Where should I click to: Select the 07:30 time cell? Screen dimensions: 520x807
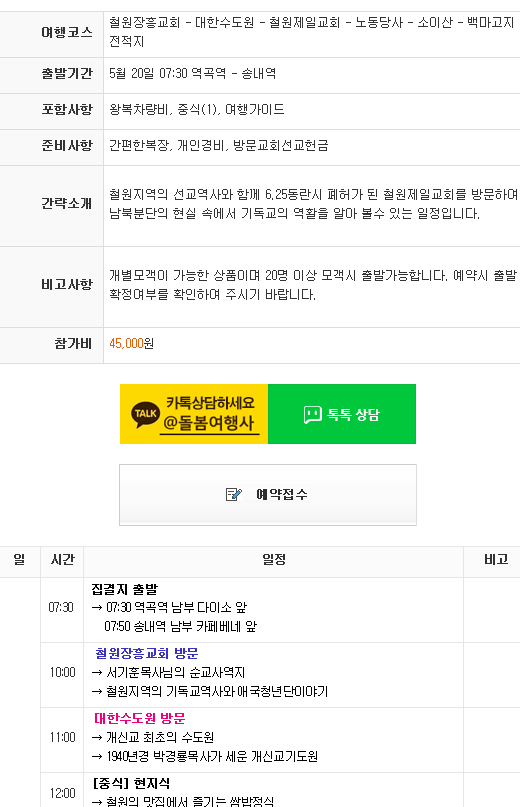[x=61, y=608]
